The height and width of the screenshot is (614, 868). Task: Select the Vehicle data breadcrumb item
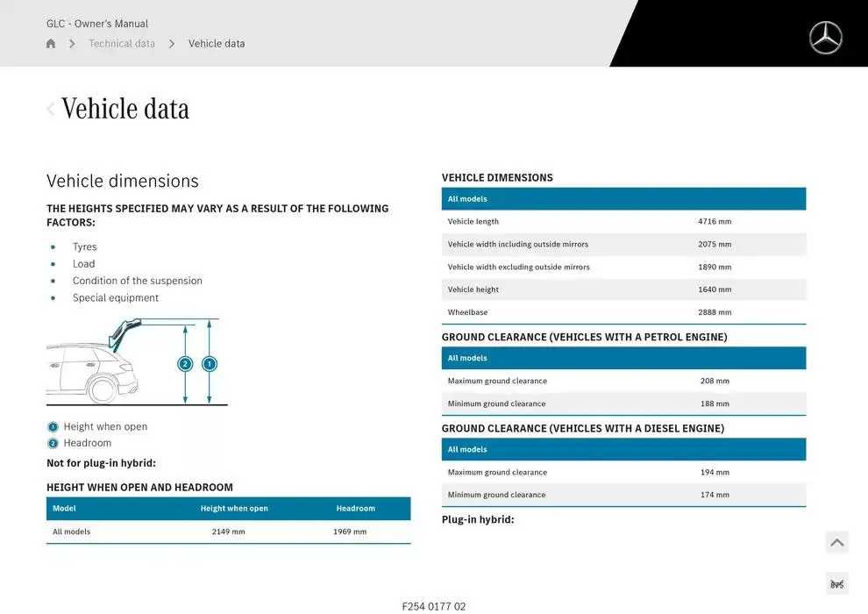(x=217, y=44)
